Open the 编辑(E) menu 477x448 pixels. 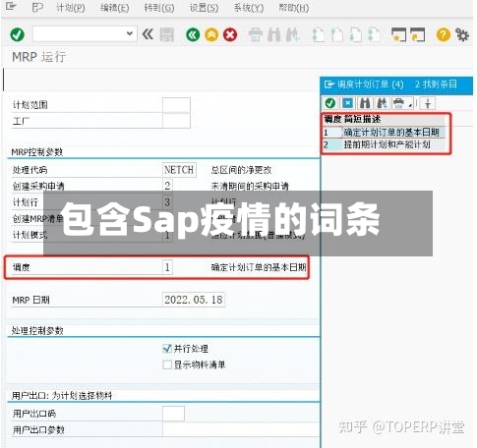(114, 8)
